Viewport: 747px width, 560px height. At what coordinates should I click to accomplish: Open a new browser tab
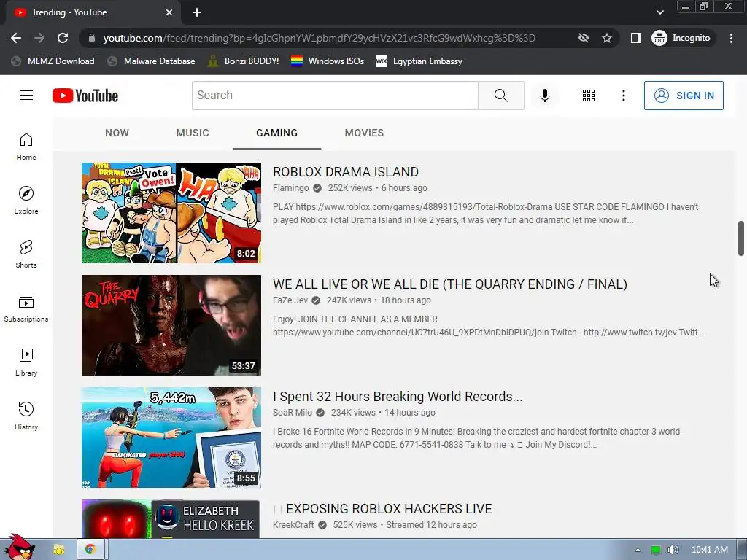[197, 12]
